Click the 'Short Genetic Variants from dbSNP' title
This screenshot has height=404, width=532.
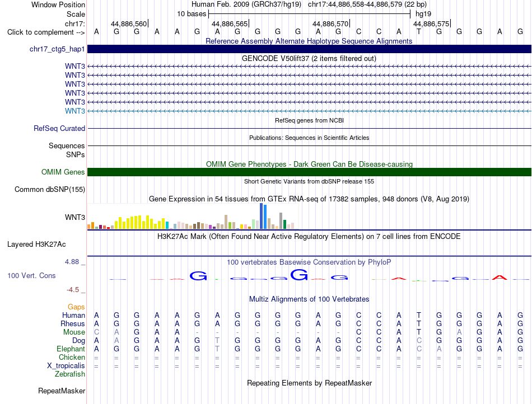coord(309,181)
